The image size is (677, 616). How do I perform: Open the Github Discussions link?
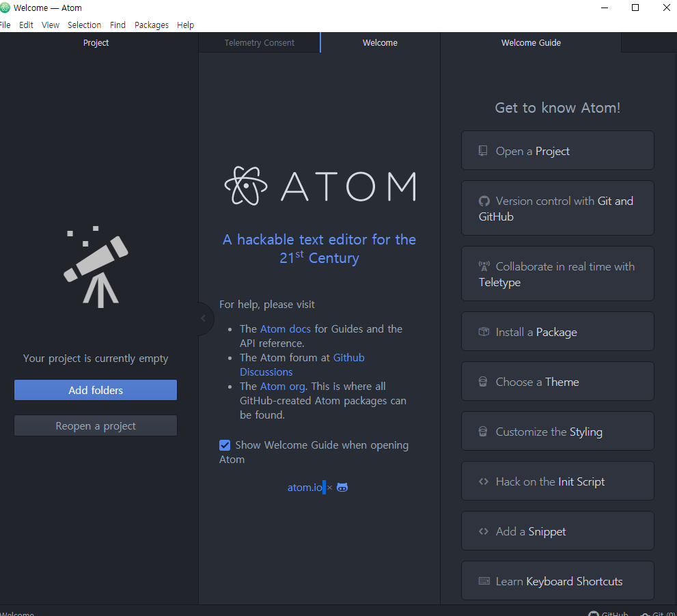coord(302,365)
